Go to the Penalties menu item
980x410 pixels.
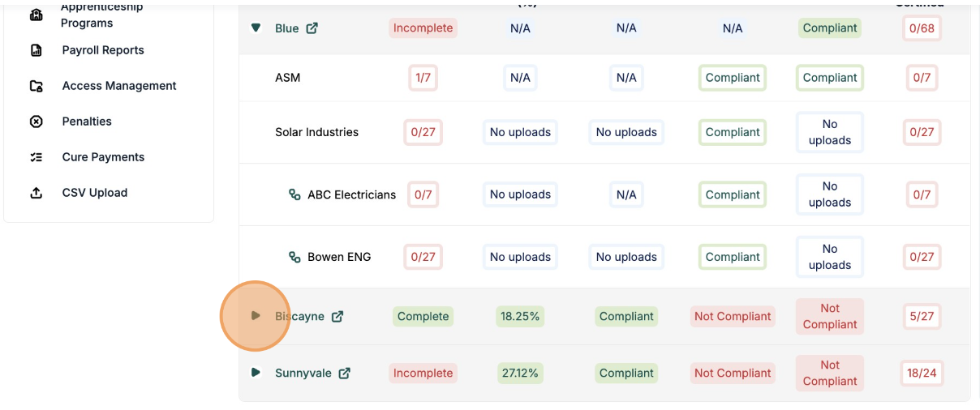click(87, 122)
